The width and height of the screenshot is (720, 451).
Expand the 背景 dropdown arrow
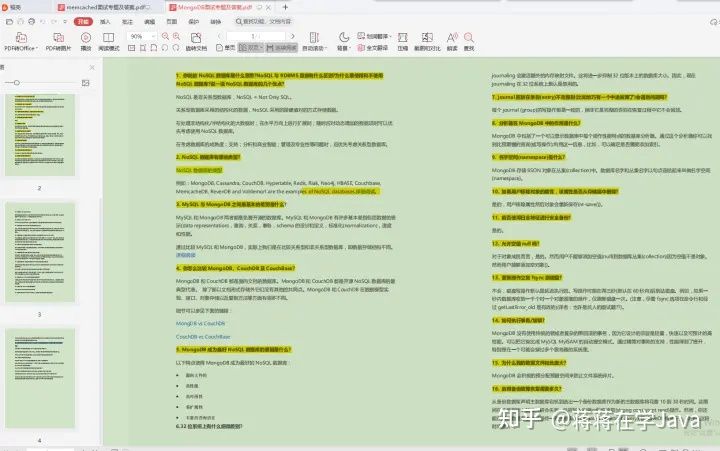(350, 48)
